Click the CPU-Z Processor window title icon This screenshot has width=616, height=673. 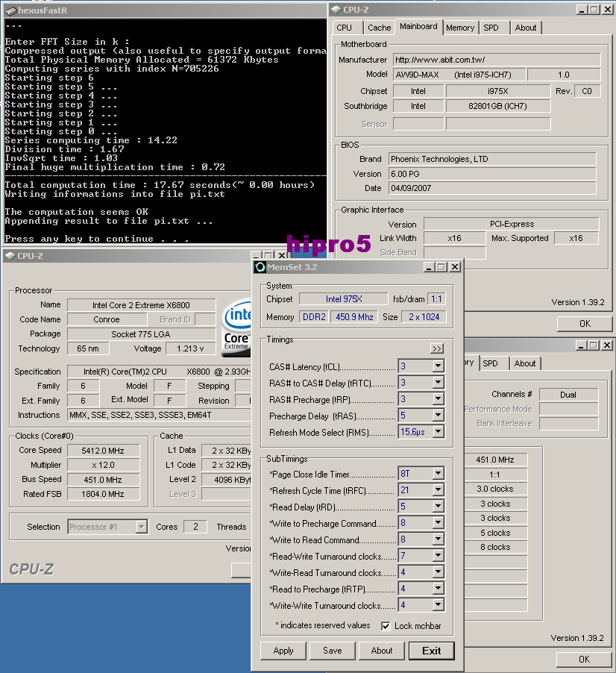pos(10,256)
